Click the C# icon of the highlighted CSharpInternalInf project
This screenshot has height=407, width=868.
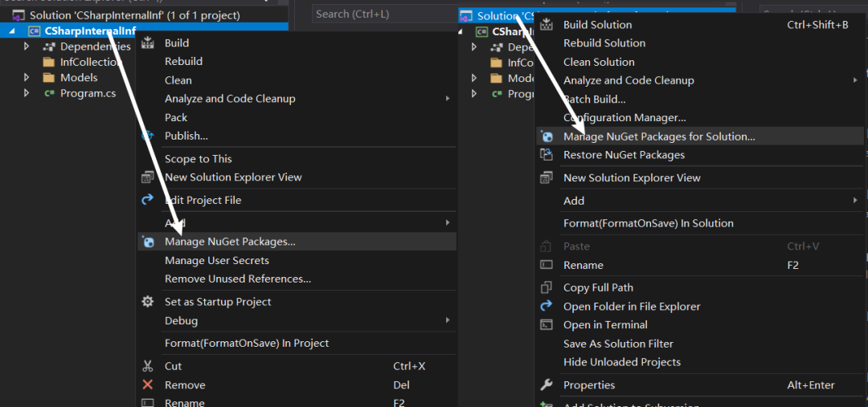(x=35, y=31)
